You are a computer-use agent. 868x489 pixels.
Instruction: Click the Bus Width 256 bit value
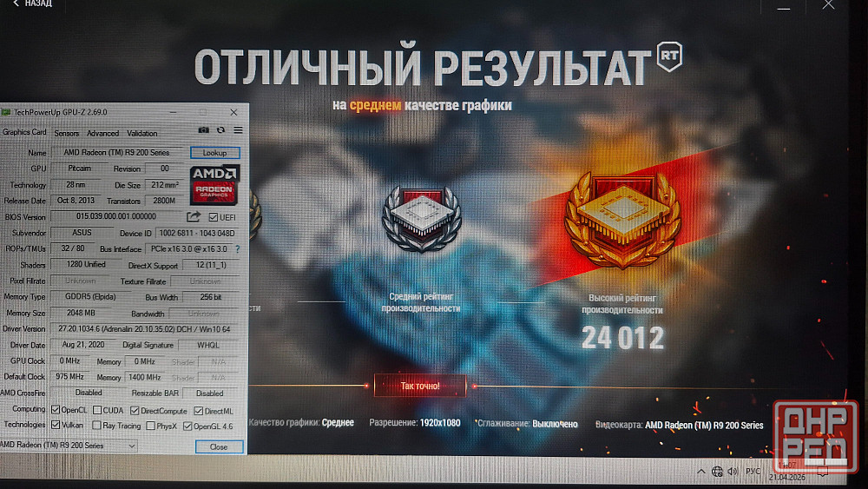click(x=210, y=297)
